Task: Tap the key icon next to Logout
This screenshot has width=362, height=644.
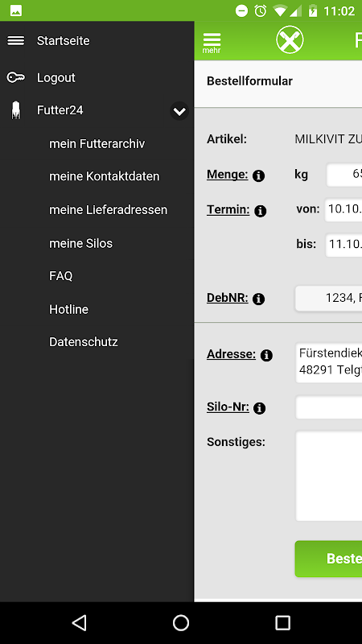Action: 15,77
